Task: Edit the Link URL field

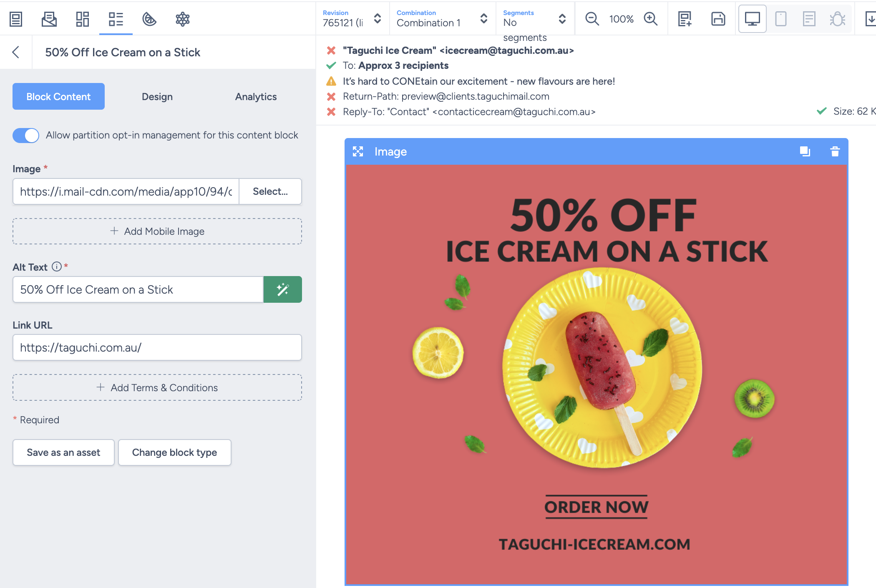Action: click(x=157, y=347)
